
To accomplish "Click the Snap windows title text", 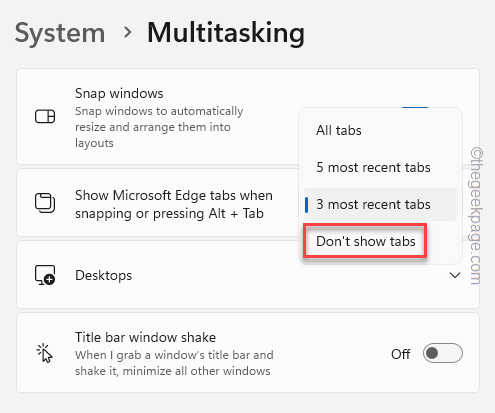I will click(119, 93).
